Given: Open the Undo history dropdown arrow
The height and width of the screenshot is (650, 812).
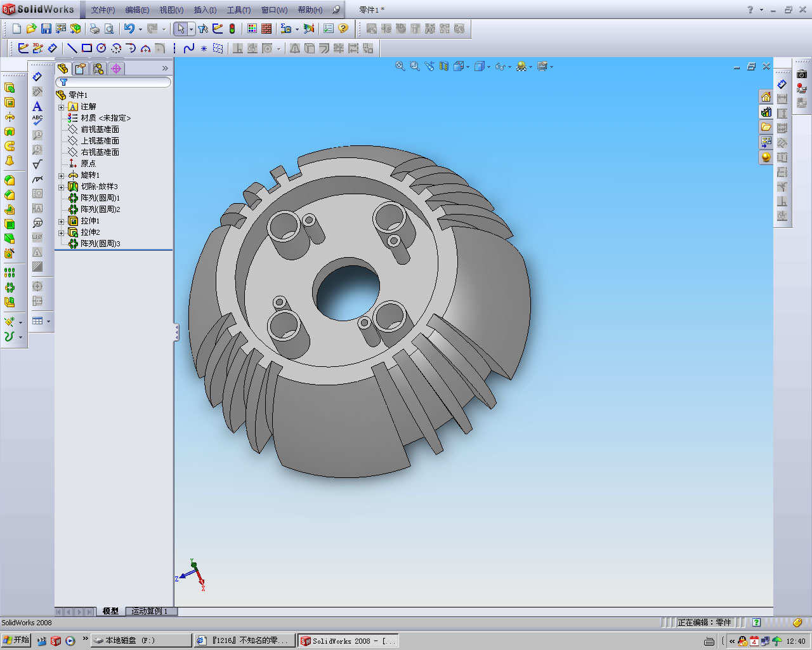Looking at the screenshot, I should pyautogui.click(x=140, y=29).
